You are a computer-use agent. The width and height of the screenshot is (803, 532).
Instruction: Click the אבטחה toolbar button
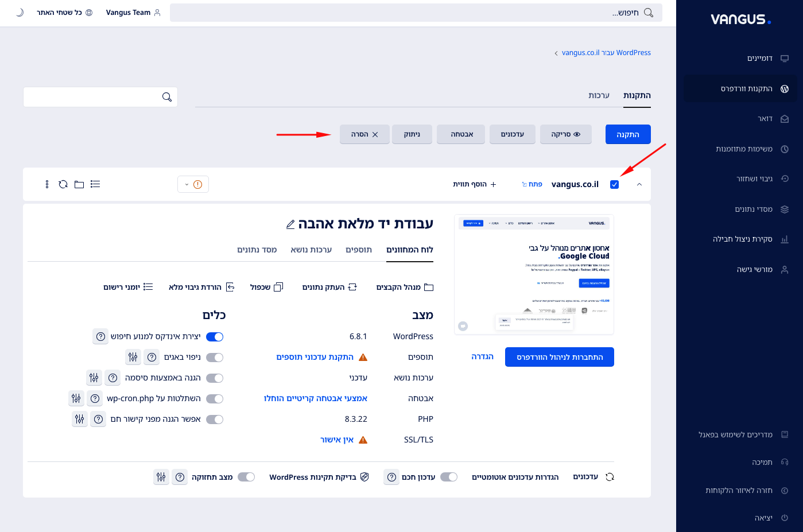pos(462,134)
